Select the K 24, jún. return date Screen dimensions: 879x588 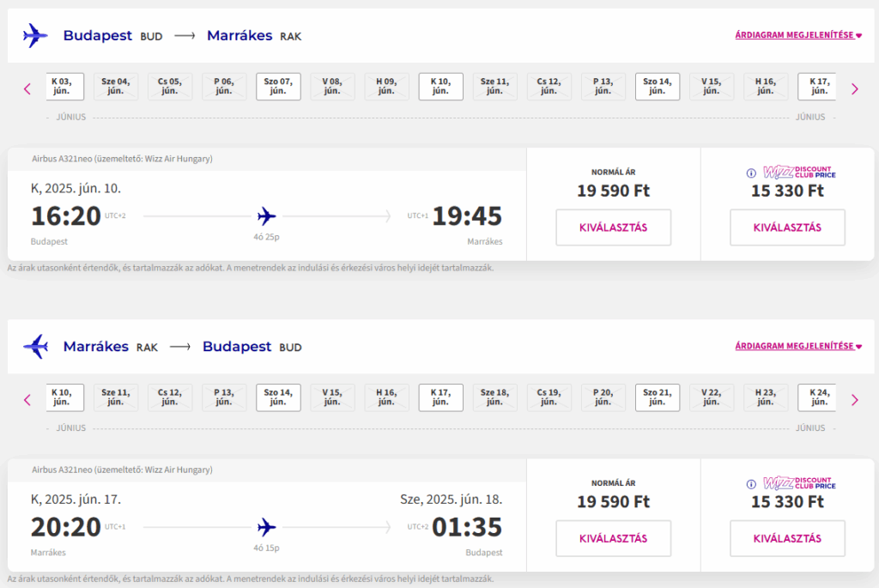[x=817, y=397]
